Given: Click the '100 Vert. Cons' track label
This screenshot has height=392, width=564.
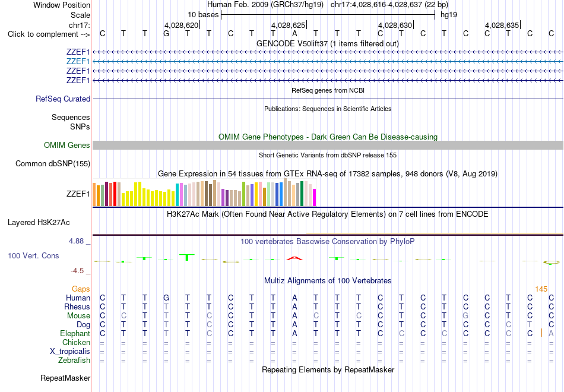Looking at the screenshot, I should 33,255.
